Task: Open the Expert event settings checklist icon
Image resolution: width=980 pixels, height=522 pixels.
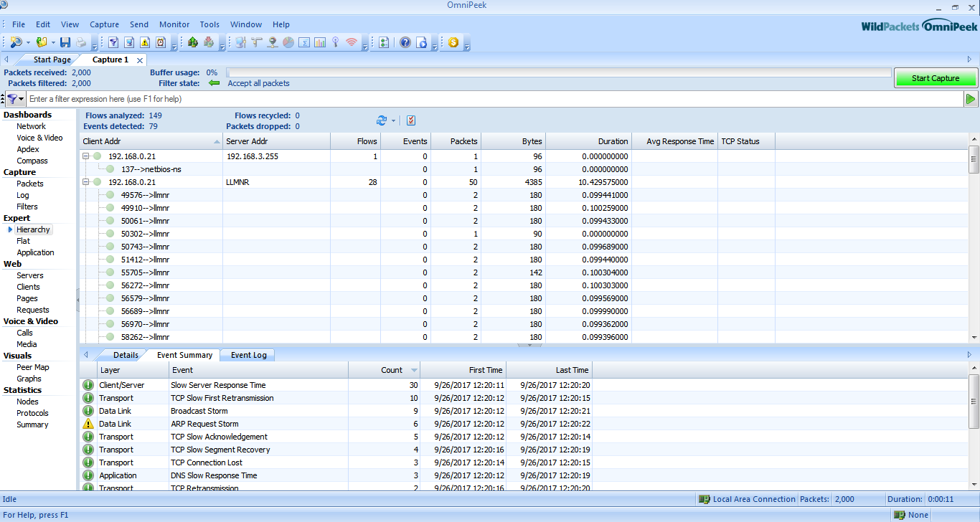Action: tap(411, 120)
